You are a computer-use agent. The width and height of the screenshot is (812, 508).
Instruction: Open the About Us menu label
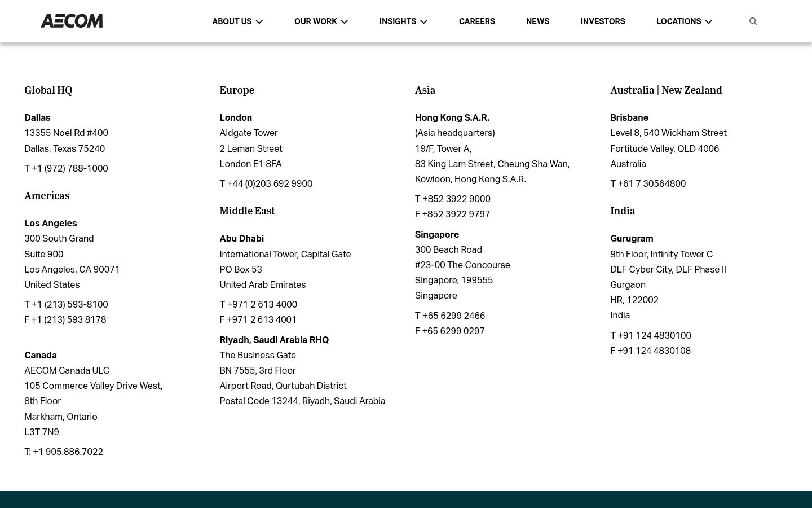point(232,21)
